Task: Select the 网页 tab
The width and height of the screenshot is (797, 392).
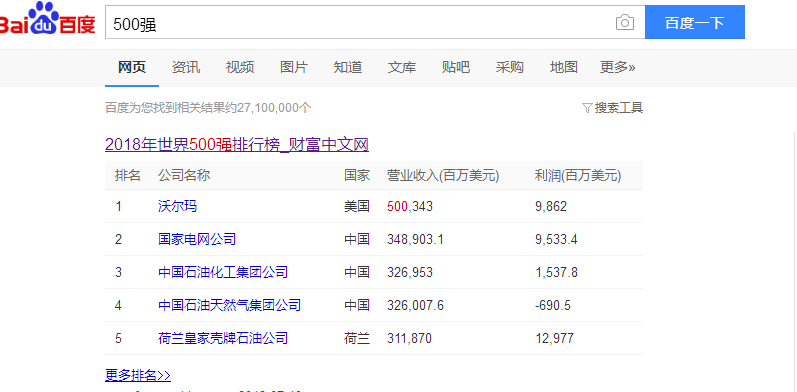Action: click(132, 67)
